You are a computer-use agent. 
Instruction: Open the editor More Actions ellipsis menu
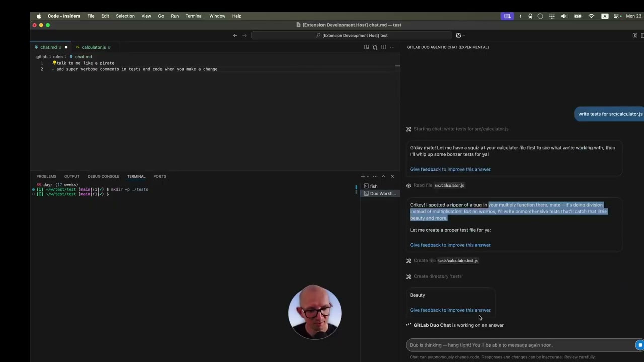(x=392, y=47)
